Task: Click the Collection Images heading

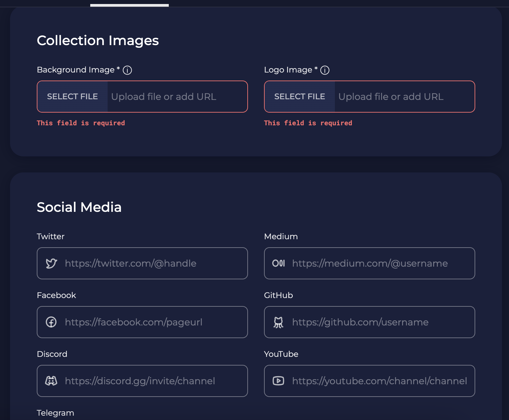Action: (98, 41)
